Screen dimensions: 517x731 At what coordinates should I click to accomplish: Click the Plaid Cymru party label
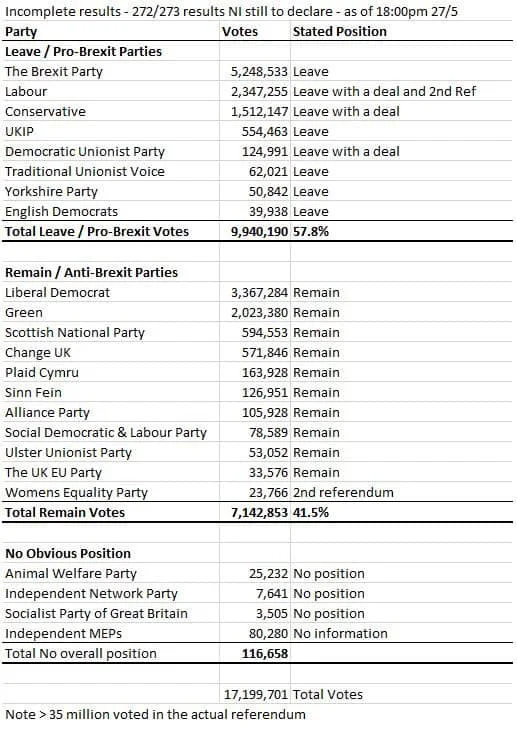pyautogui.click(x=110, y=372)
